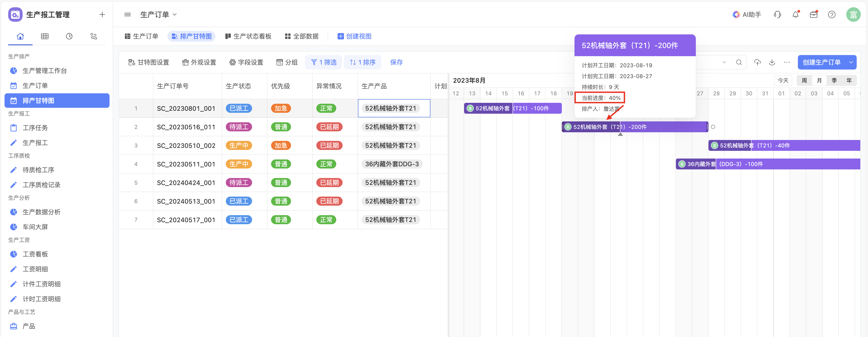Set timeline scale to 年
The image size is (868, 337).
[849, 81]
